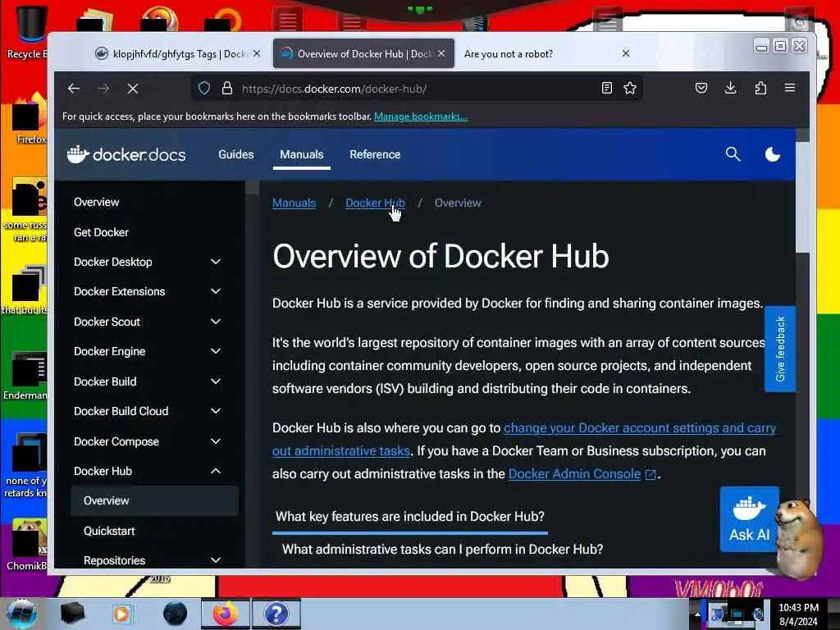Bookmark this page with the star icon
The height and width of the screenshot is (630, 840).
[x=630, y=88]
